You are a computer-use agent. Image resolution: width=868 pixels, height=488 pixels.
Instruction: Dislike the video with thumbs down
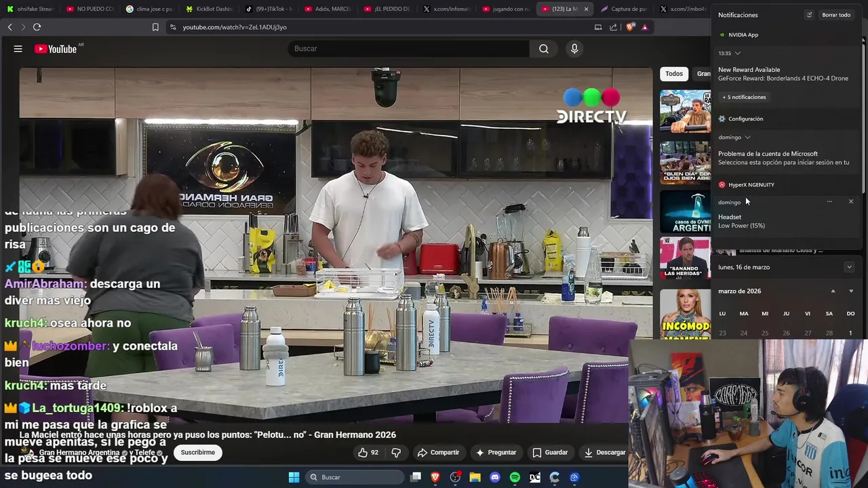(x=396, y=452)
